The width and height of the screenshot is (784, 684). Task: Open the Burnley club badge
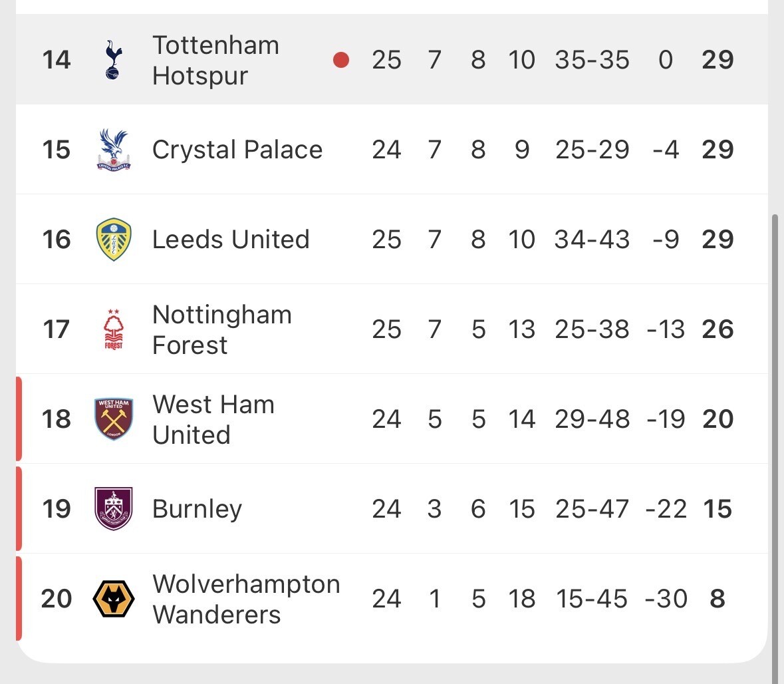[114, 509]
